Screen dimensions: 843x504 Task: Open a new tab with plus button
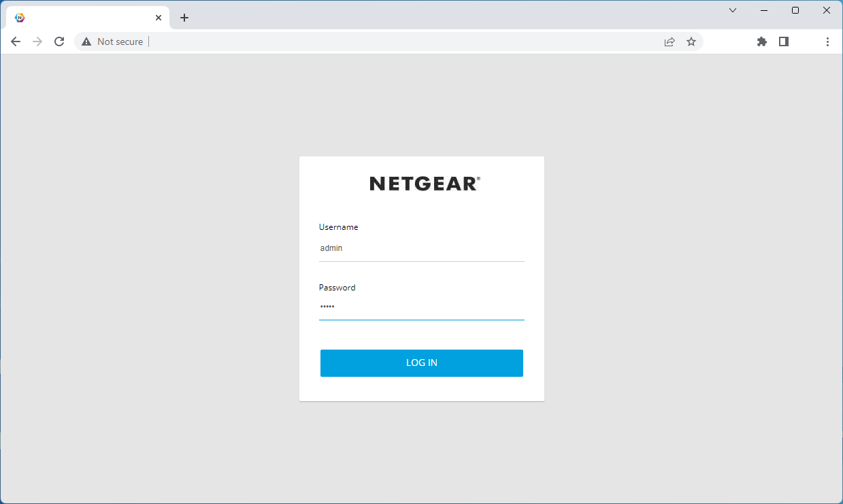click(x=184, y=18)
